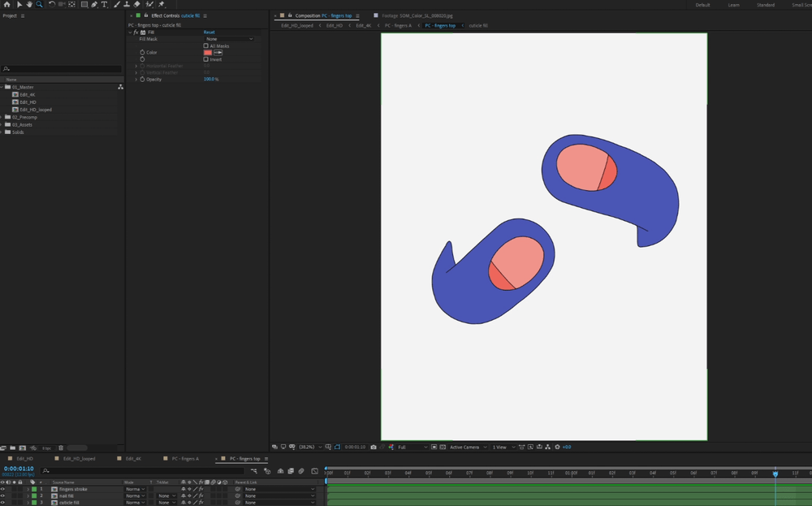The image size is (812, 506).
Task: Hide the fingers stroke layer
Action: 3,489
